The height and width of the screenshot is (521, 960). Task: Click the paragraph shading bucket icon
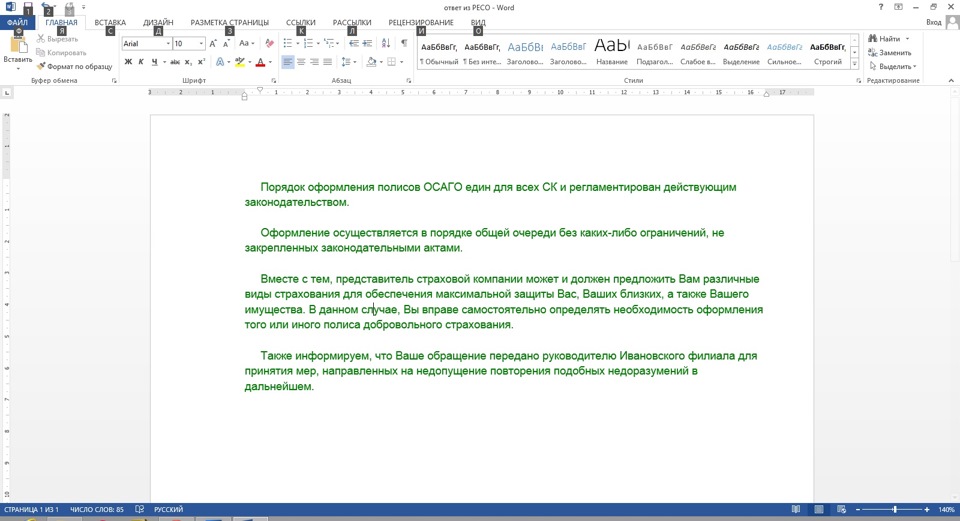(371, 62)
